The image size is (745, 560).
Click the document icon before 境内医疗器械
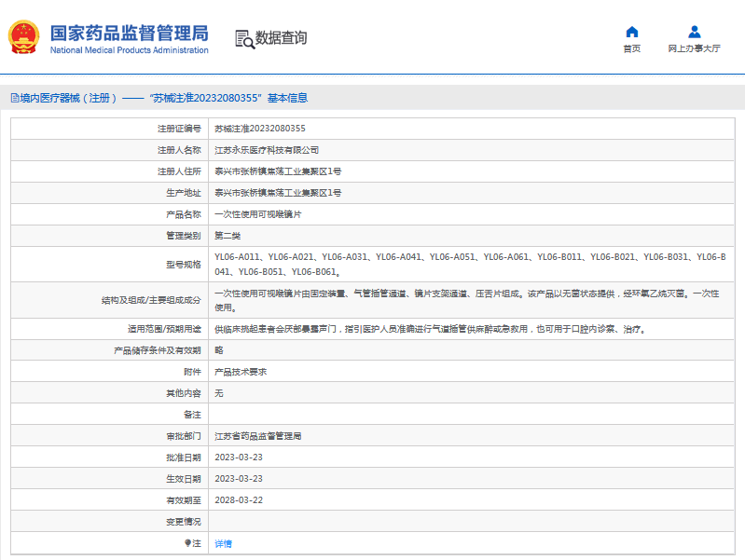point(15,98)
